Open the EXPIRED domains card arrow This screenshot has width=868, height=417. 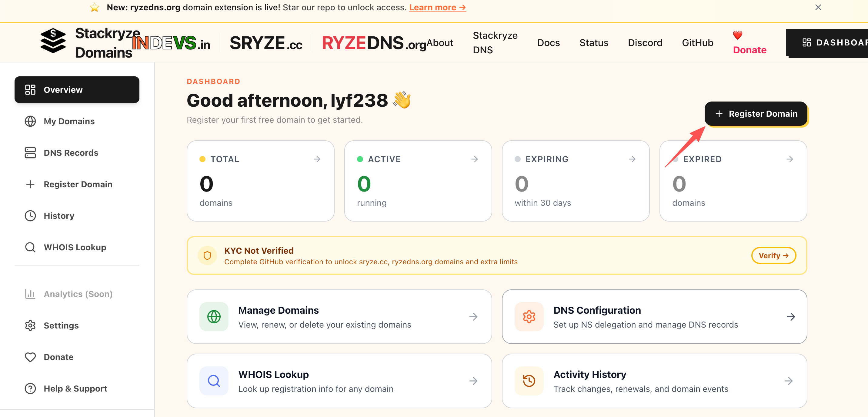(x=790, y=159)
